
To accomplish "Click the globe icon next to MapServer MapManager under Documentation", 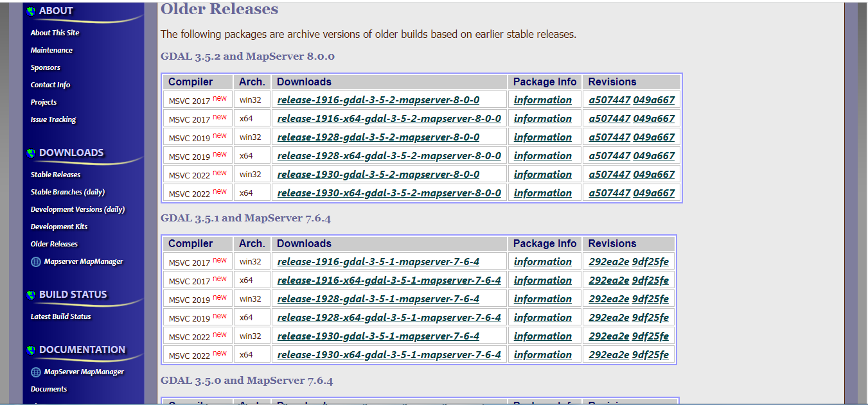I will [36, 372].
